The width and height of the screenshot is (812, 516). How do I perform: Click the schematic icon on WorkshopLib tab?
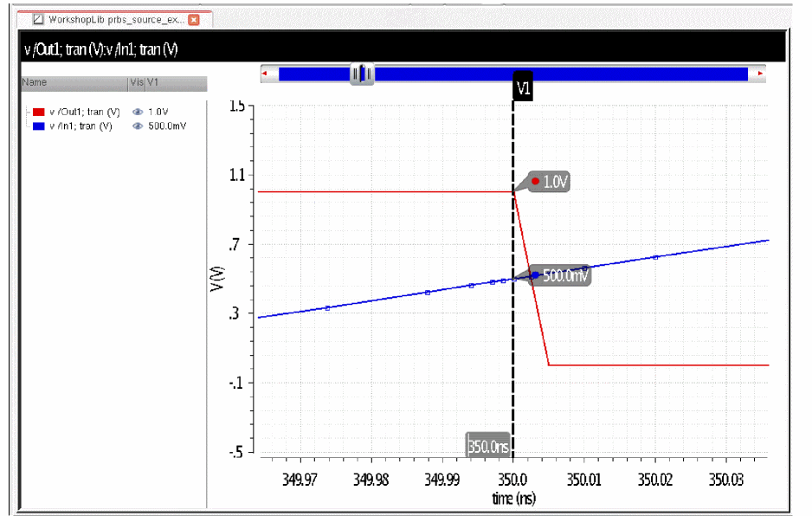coord(38,20)
